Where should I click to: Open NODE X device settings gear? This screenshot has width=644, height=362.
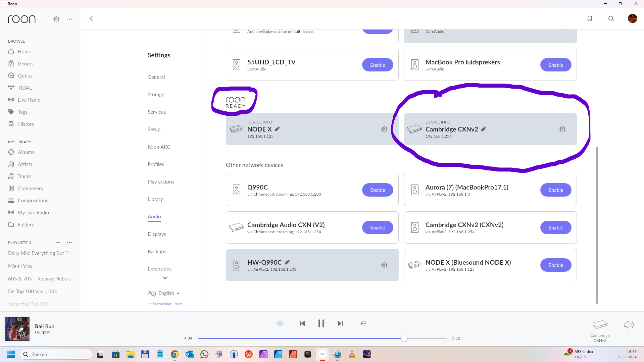click(384, 129)
